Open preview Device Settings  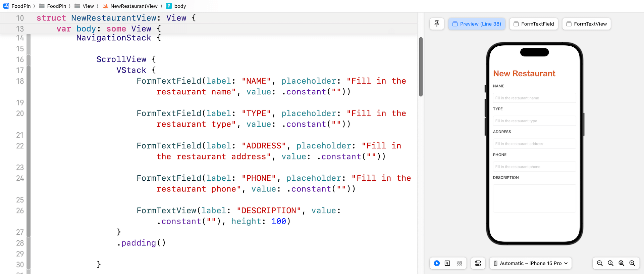(478, 263)
